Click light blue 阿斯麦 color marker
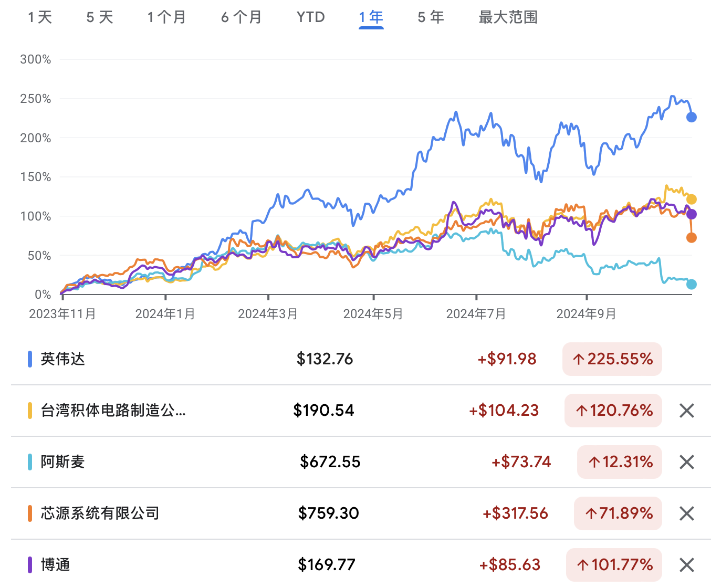The width and height of the screenshot is (711, 588). (x=30, y=462)
